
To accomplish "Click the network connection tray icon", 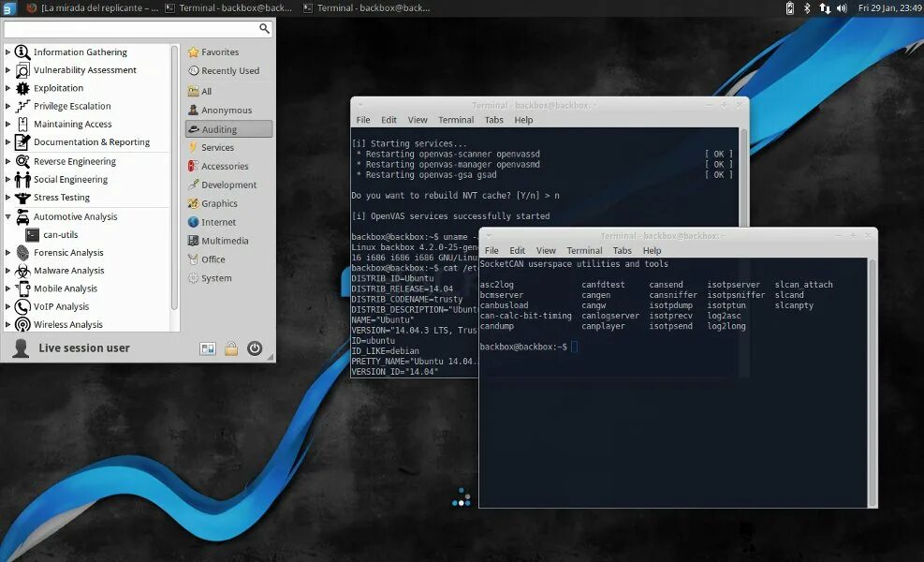I will [825, 8].
